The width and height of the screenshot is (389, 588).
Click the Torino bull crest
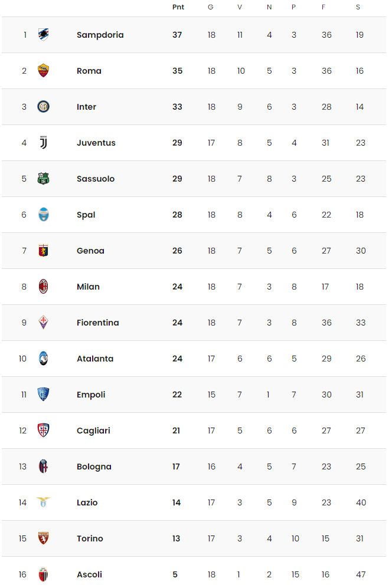point(43,538)
